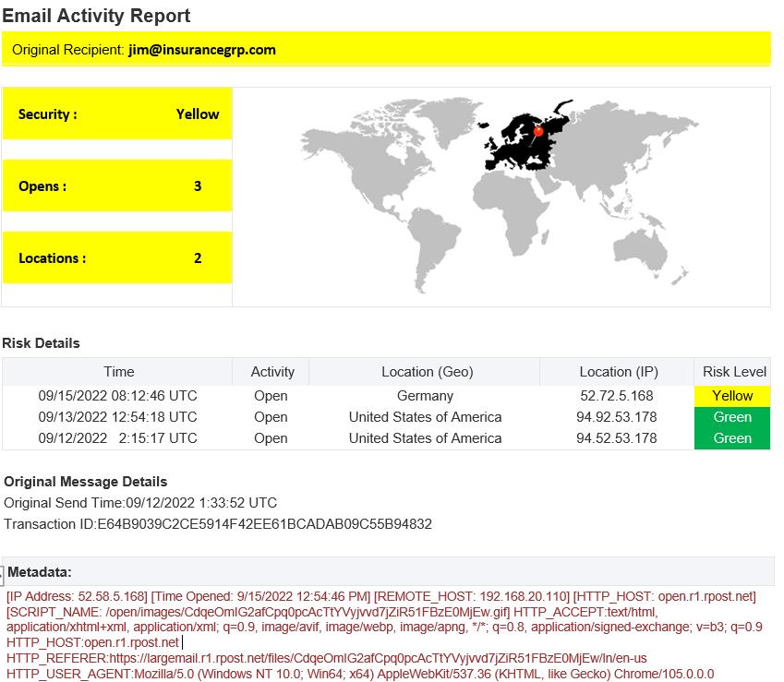Click IP address 52.72.5.168 in table
The image size is (784, 682).
[x=616, y=396]
